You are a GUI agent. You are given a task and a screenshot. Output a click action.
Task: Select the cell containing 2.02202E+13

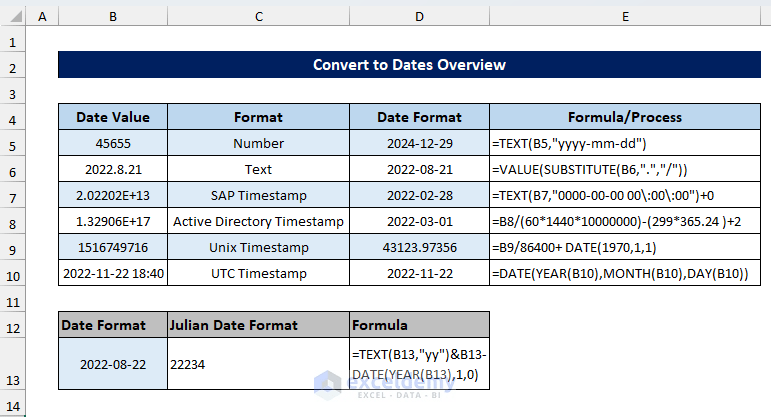click(113, 195)
